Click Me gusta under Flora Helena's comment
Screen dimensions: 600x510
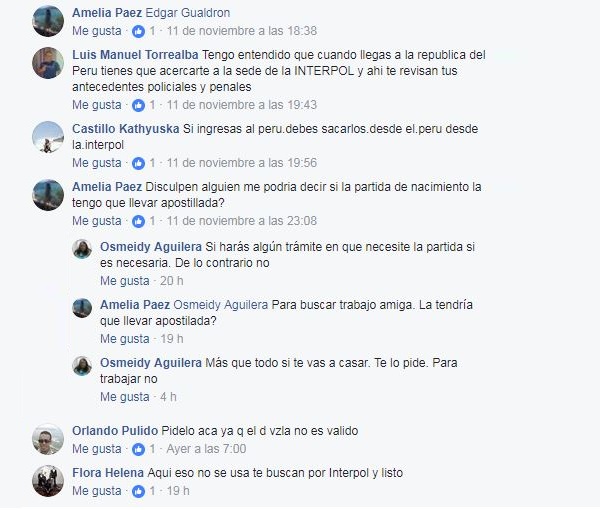97,491
